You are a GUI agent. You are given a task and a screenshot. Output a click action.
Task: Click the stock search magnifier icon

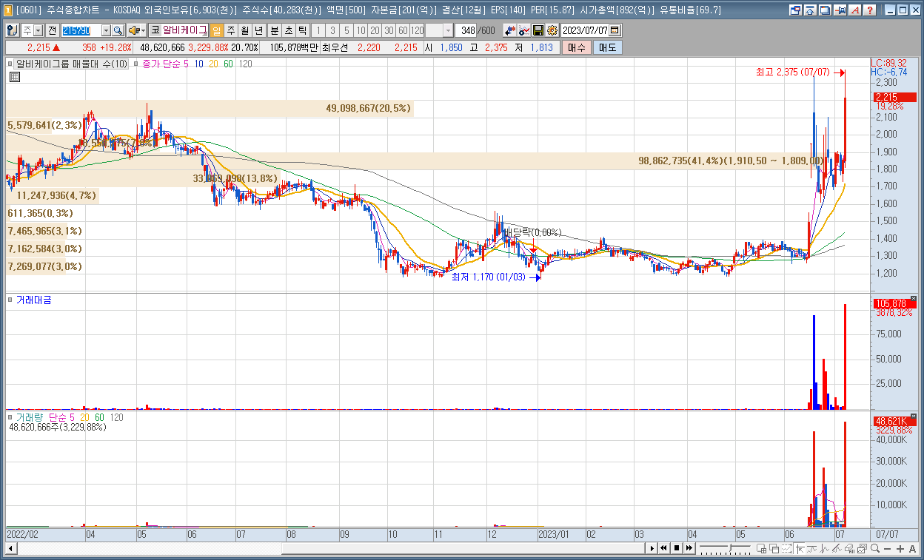[x=118, y=30]
